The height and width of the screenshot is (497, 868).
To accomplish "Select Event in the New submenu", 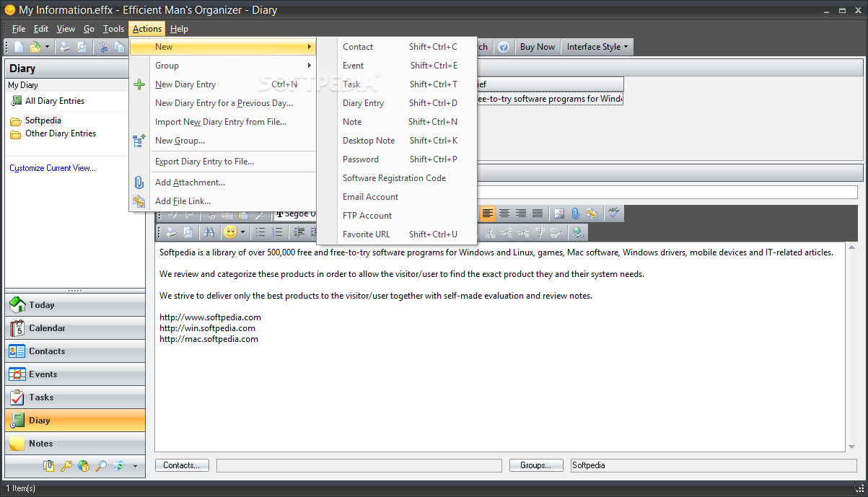I will pos(397,66).
